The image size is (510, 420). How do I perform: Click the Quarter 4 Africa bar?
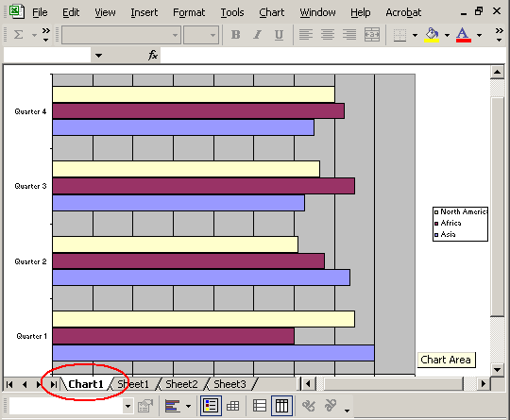click(198, 110)
